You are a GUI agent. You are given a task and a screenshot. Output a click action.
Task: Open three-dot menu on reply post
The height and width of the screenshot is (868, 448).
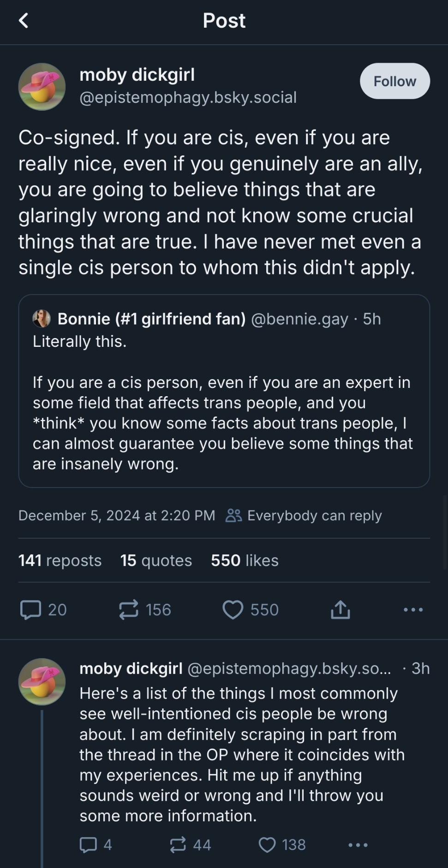coord(358,845)
